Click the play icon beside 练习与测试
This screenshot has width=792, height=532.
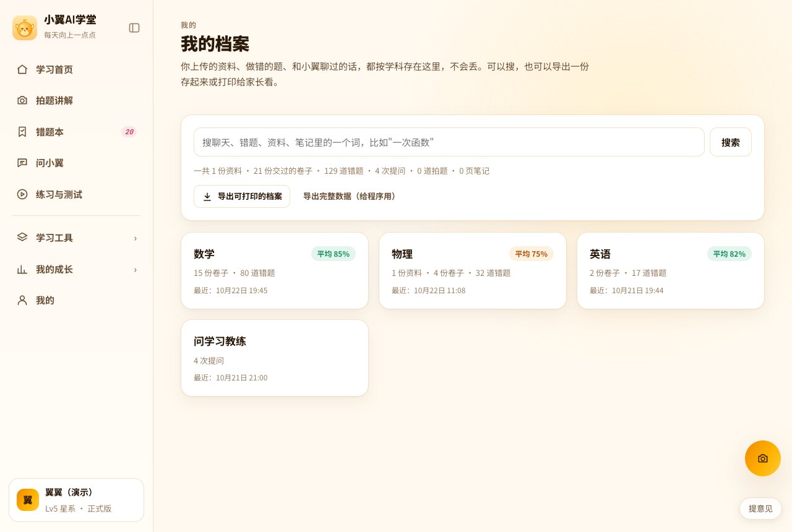(22, 194)
